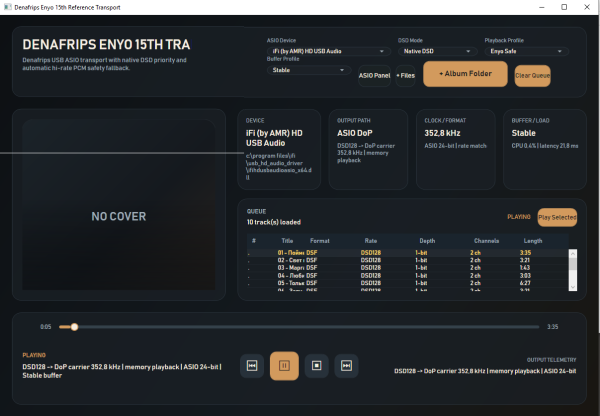Click the NO COVER album art area
This screenshot has width=600, height=416.
(119, 205)
